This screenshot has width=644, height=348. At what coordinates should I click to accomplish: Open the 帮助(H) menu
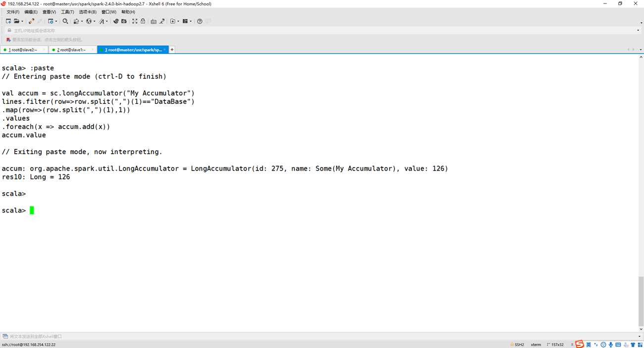128,12
